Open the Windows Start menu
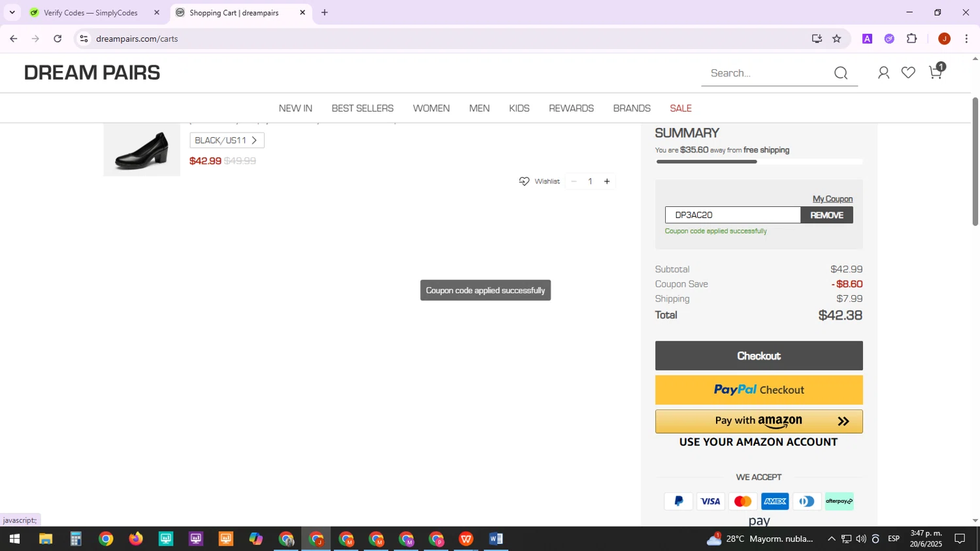This screenshot has width=980, height=551. (x=14, y=539)
